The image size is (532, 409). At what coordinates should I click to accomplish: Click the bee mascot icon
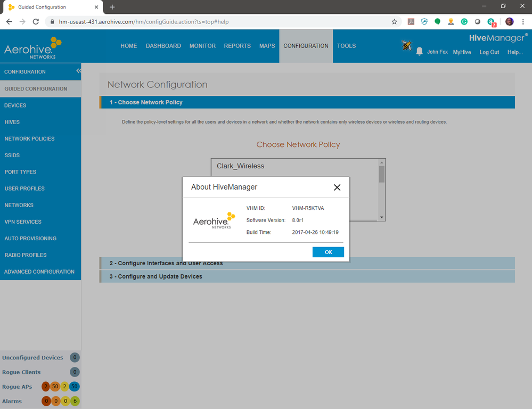406,45
